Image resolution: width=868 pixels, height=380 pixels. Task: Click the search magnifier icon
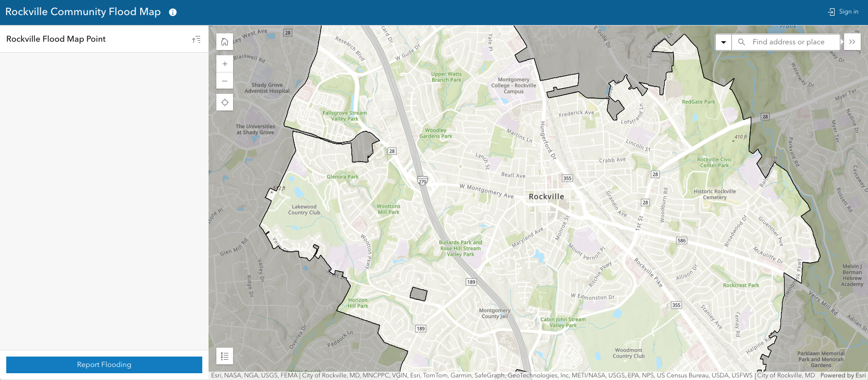tap(741, 42)
